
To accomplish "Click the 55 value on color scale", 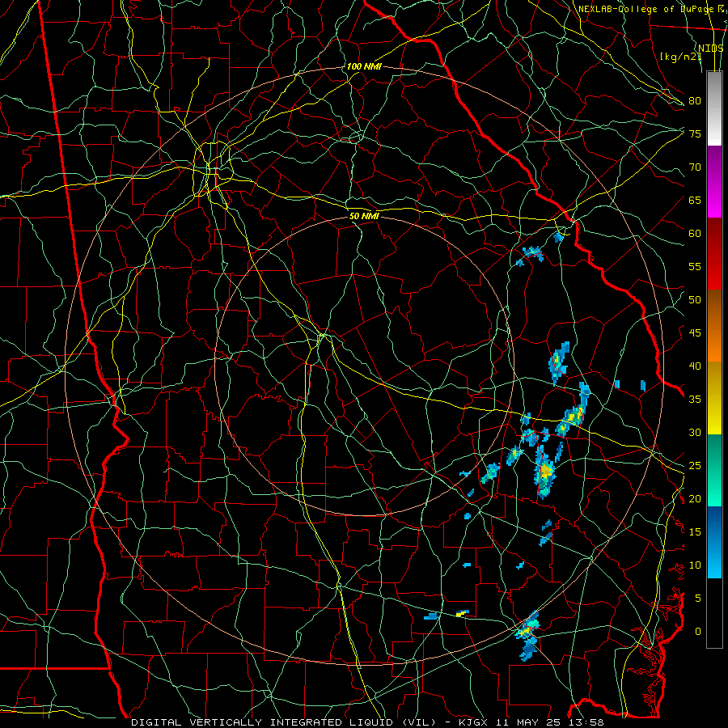I will pyautogui.click(x=695, y=266).
